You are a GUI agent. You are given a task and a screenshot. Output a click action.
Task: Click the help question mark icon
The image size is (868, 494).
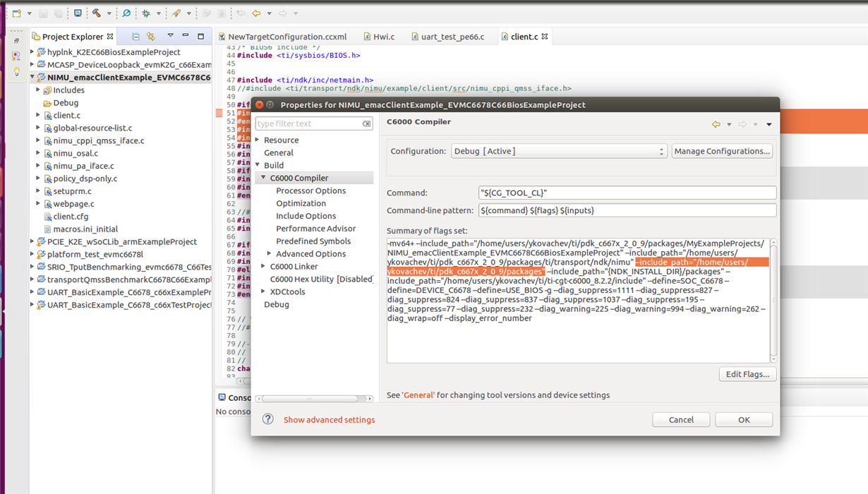[x=267, y=419]
